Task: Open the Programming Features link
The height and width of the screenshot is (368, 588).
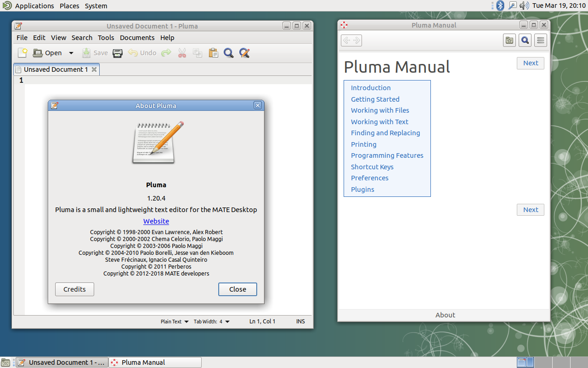Action: point(387,155)
